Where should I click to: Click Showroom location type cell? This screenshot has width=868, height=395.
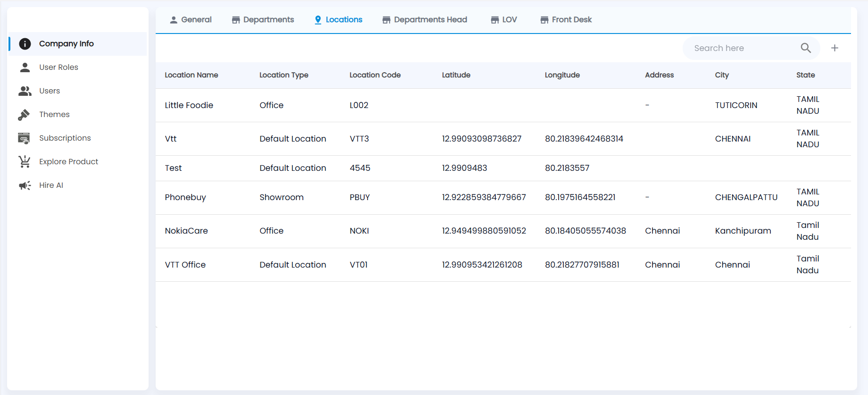tap(282, 197)
